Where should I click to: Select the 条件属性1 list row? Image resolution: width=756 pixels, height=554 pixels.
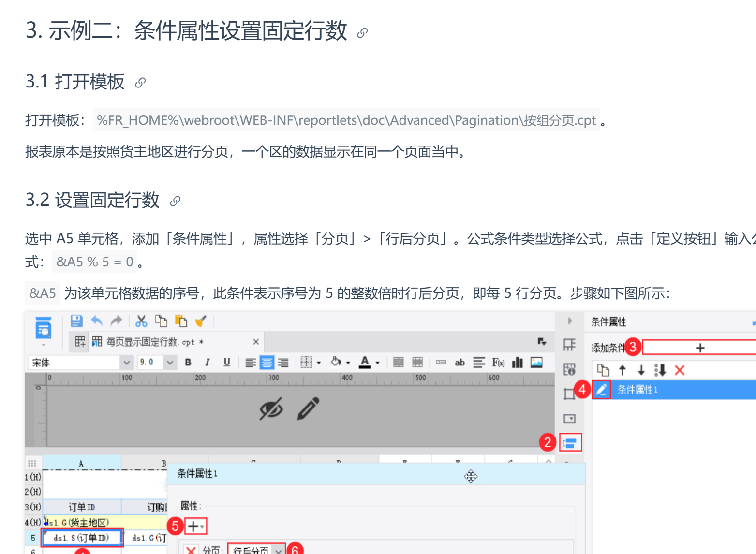(674, 390)
